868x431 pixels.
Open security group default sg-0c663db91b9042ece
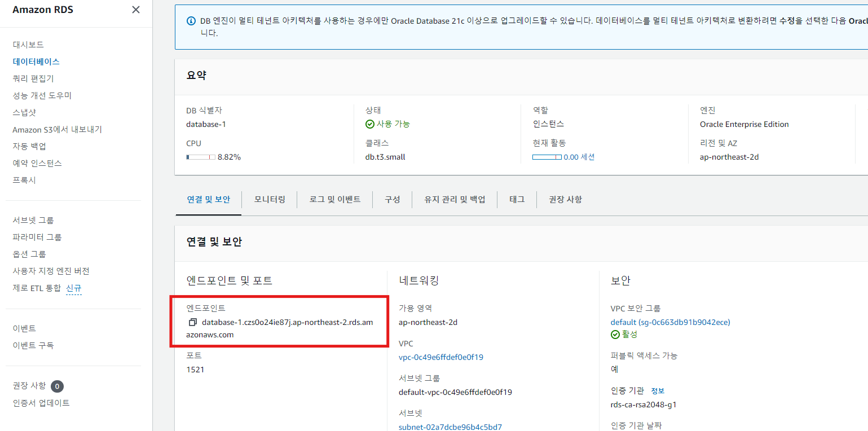(670, 322)
